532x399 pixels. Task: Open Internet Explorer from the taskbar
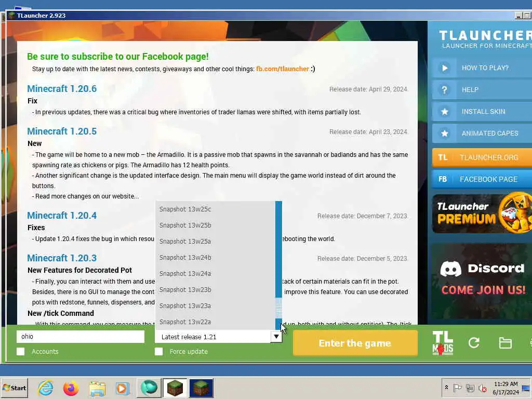pyautogui.click(x=46, y=388)
